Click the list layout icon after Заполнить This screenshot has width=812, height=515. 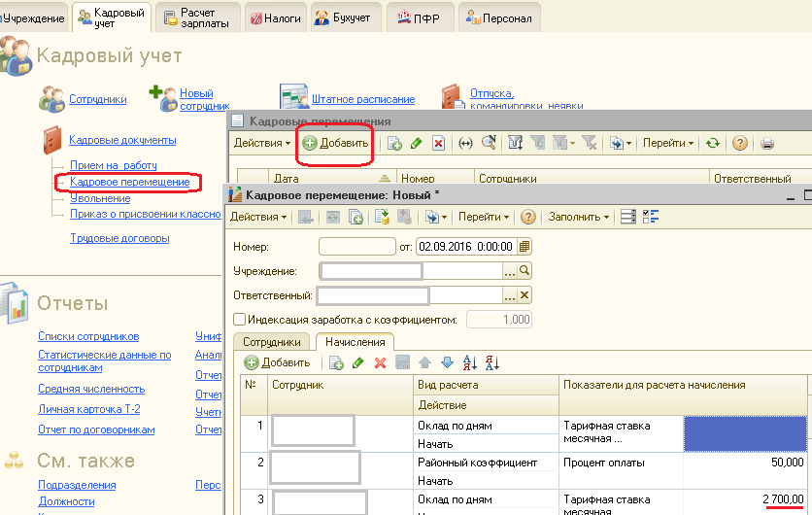(x=627, y=217)
